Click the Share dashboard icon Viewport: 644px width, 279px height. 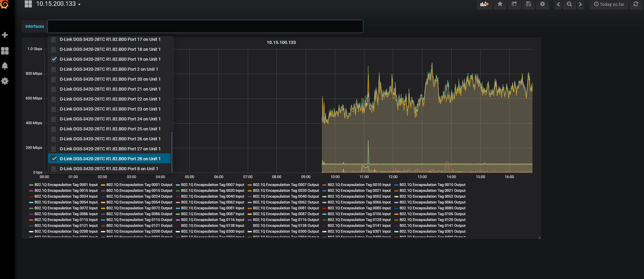pos(514,4)
